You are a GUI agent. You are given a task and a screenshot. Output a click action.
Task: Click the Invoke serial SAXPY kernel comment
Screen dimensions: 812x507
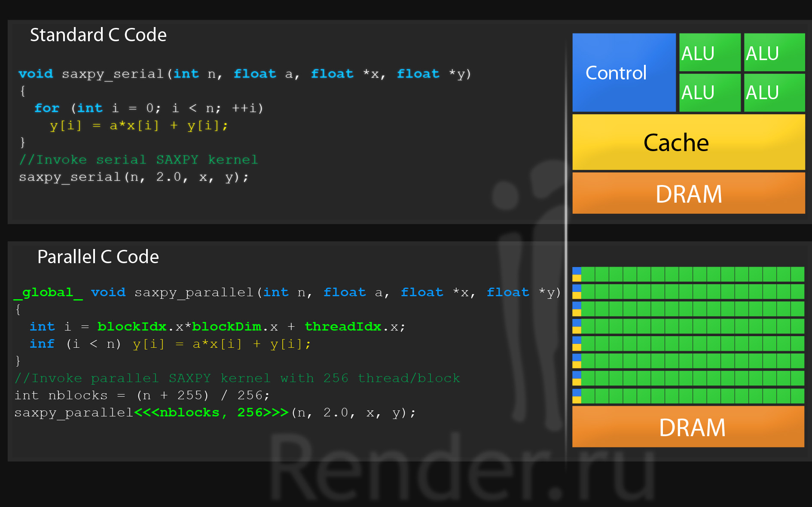[x=138, y=160]
